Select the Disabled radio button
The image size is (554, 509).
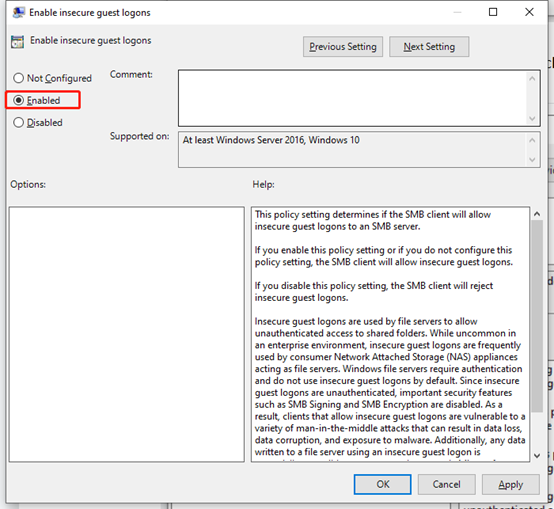coord(38,123)
